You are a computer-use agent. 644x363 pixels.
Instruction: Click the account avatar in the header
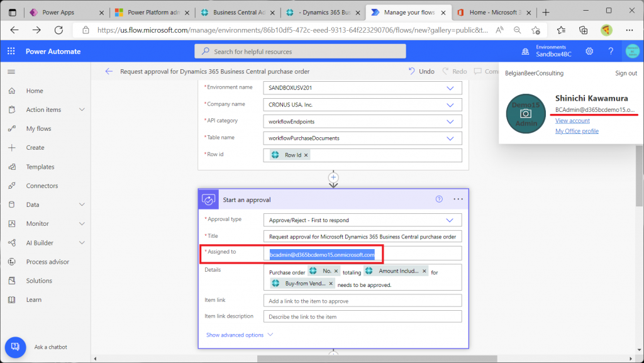633,52
